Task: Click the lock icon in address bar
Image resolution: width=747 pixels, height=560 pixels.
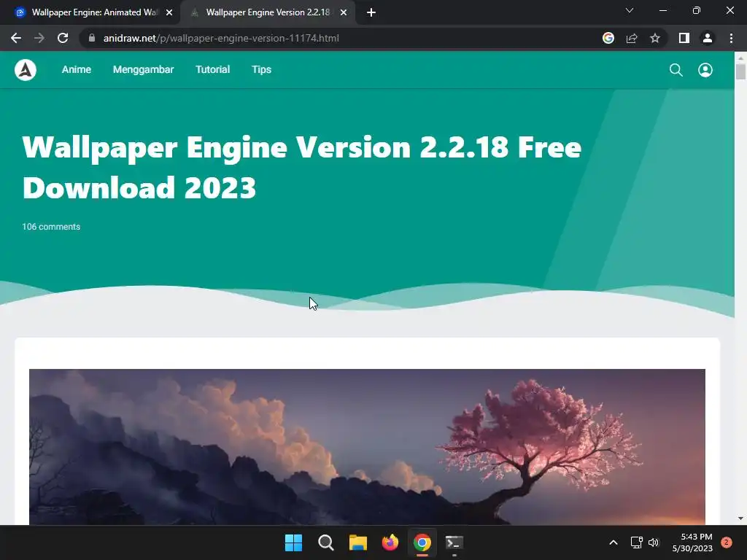Action: pos(92,38)
